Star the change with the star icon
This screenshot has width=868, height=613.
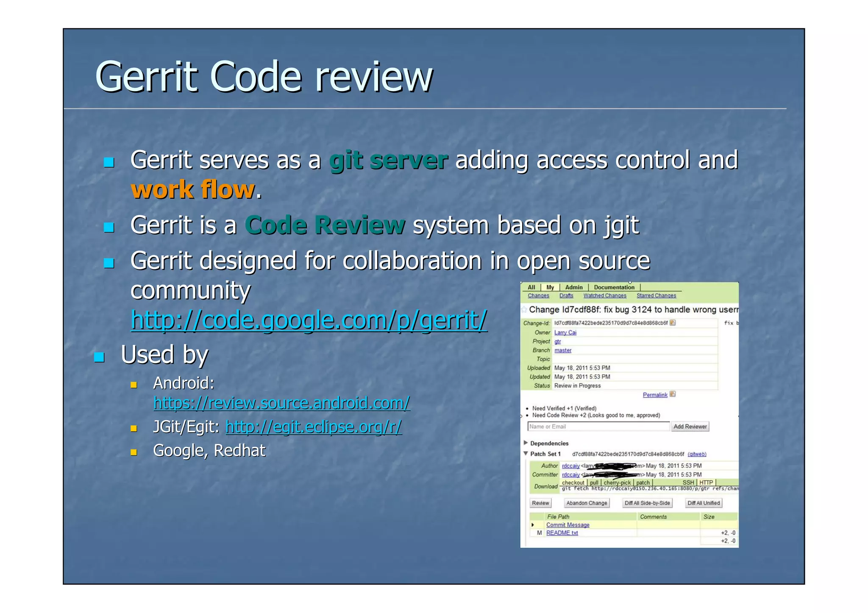click(x=524, y=309)
